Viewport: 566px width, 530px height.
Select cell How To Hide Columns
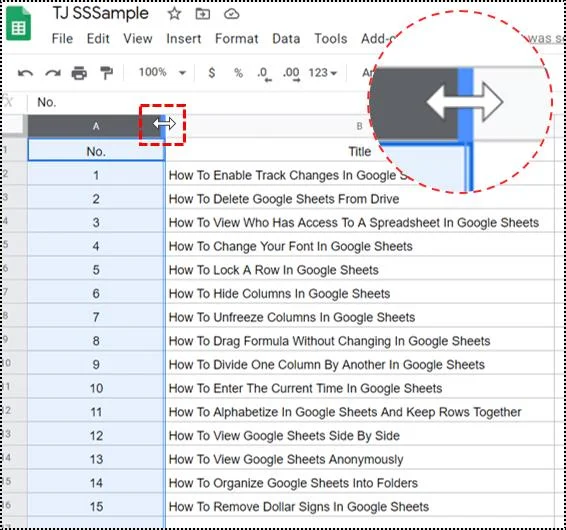[360, 294]
